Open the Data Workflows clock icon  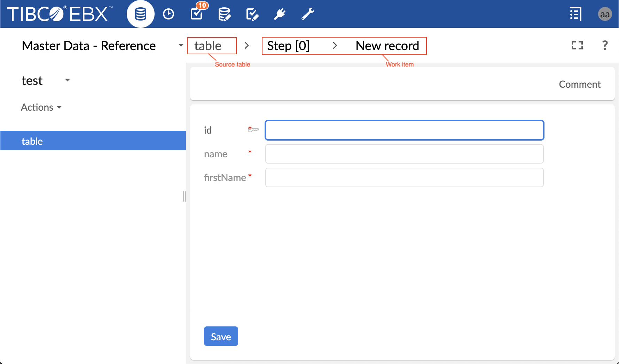click(169, 14)
